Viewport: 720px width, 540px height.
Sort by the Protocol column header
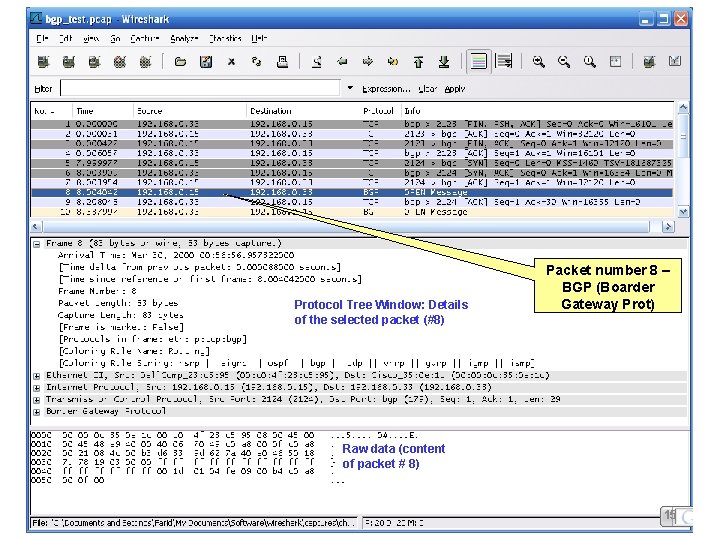pyautogui.click(x=380, y=111)
